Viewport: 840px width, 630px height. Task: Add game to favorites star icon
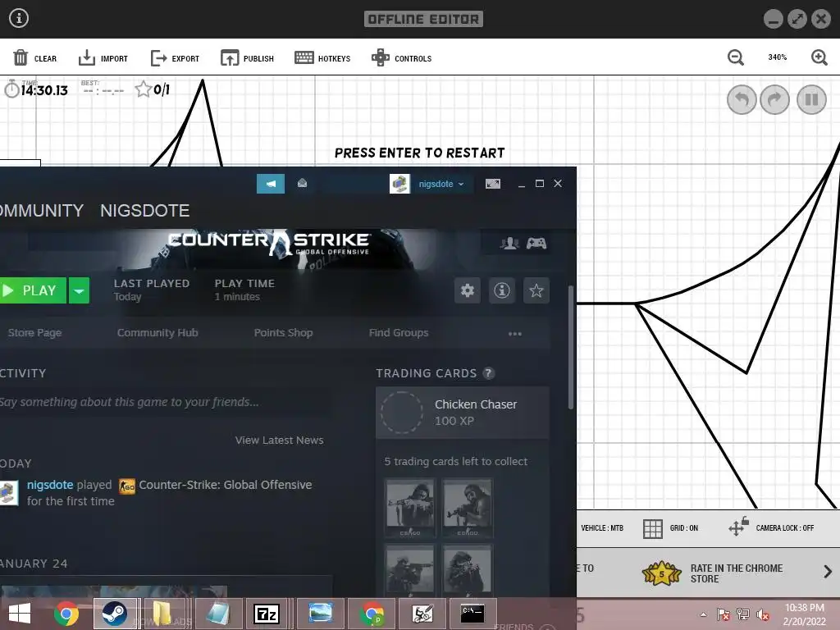click(536, 290)
